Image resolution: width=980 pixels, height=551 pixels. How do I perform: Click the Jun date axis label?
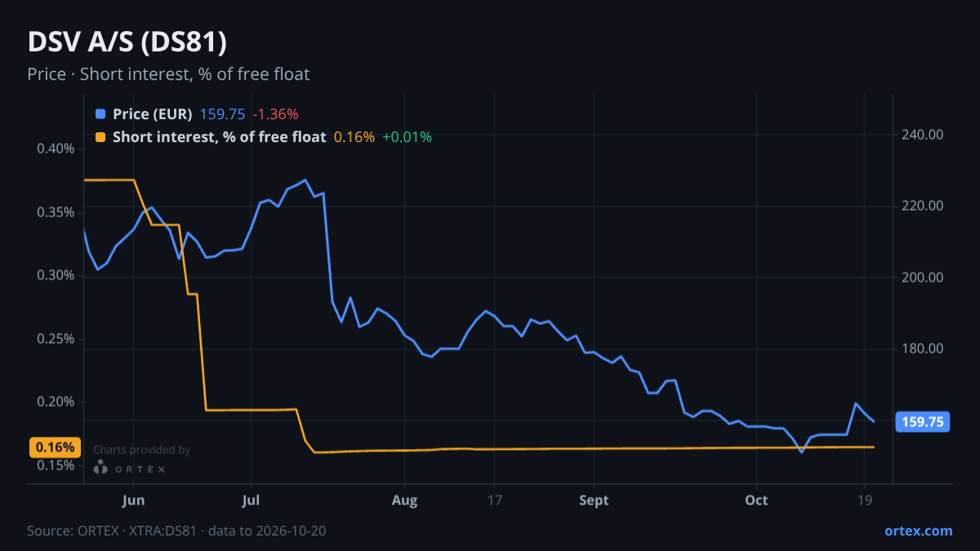click(x=133, y=500)
